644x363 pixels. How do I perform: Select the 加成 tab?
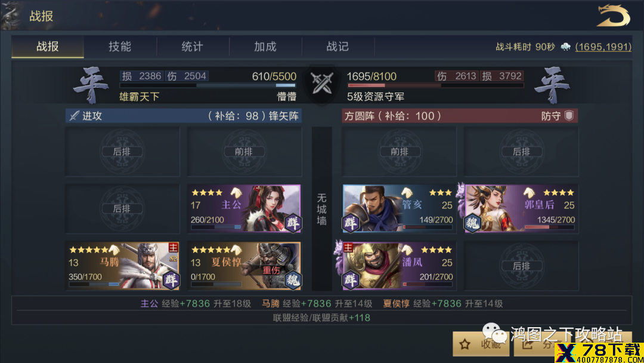[265, 47]
